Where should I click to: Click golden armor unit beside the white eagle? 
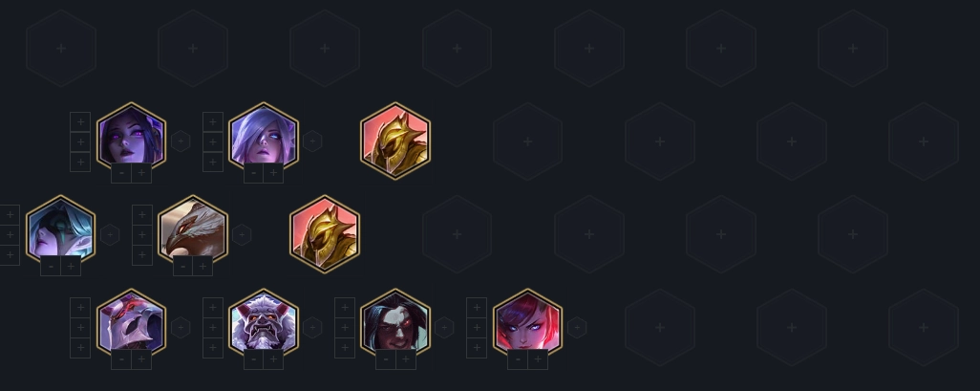[x=325, y=234]
